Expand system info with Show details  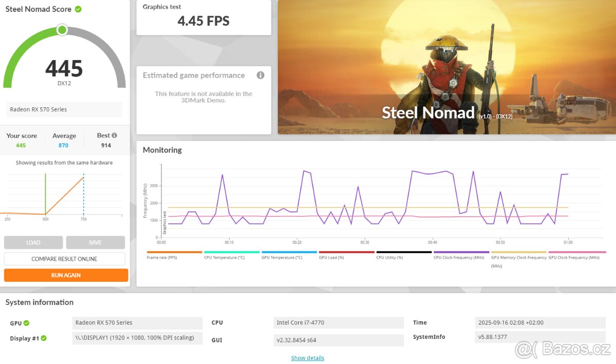[307, 358]
